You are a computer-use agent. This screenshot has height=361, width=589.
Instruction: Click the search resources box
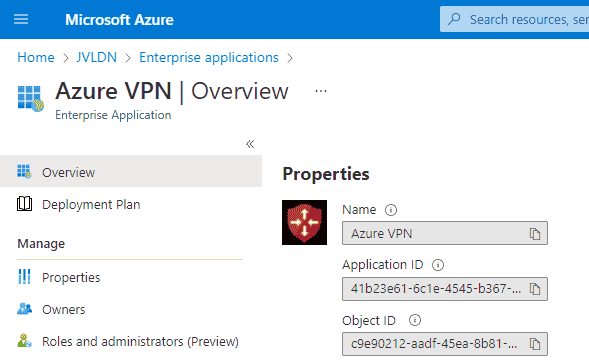point(515,19)
